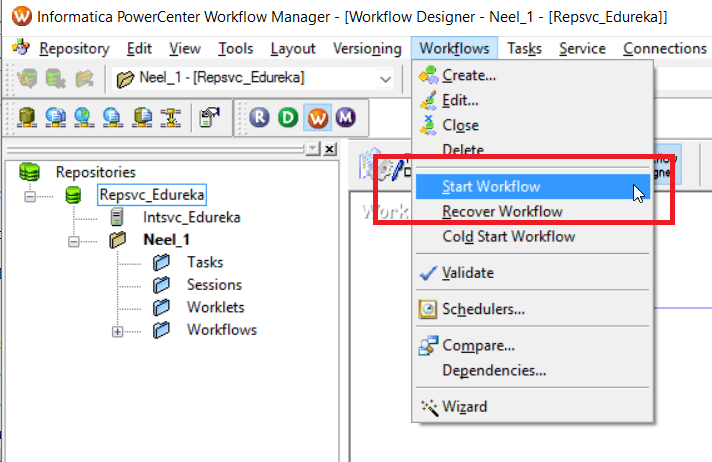Image resolution: width=712 pixels, height=462 pixels.
Task: Click the Worklets folder icon in tree
Action: pos(161,308)
